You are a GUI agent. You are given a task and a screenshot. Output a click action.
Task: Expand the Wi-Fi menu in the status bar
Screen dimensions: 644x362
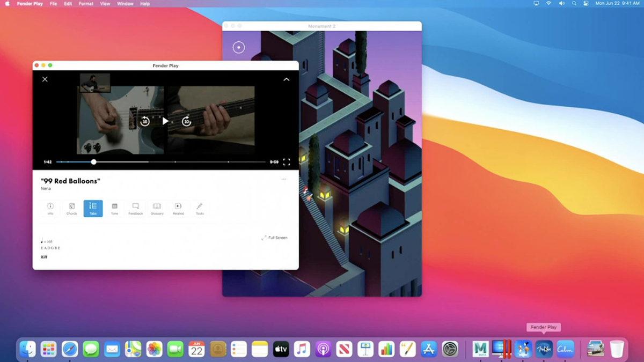[x=548, y=3]
